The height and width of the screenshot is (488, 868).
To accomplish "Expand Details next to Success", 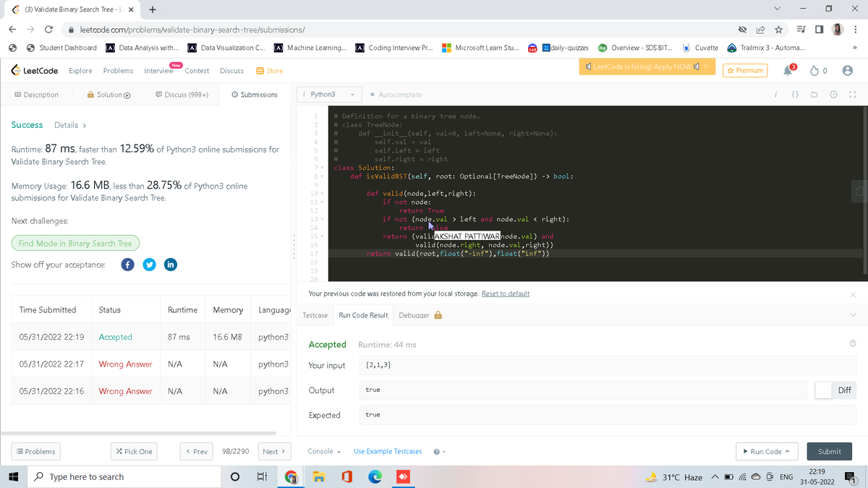I will (70, 125).
